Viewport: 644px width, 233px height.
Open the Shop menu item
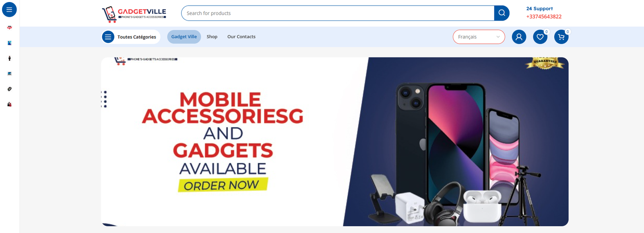(212, 37)
